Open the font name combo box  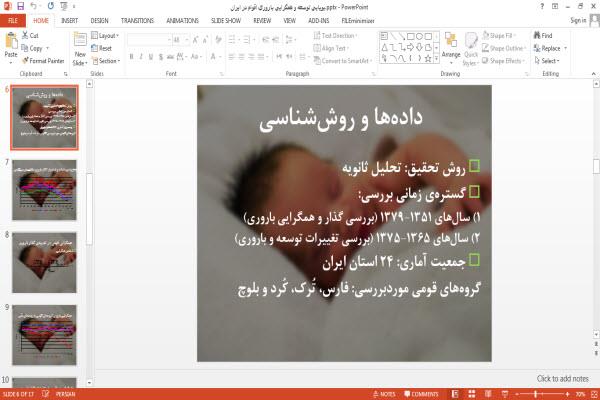click(149, 40)
